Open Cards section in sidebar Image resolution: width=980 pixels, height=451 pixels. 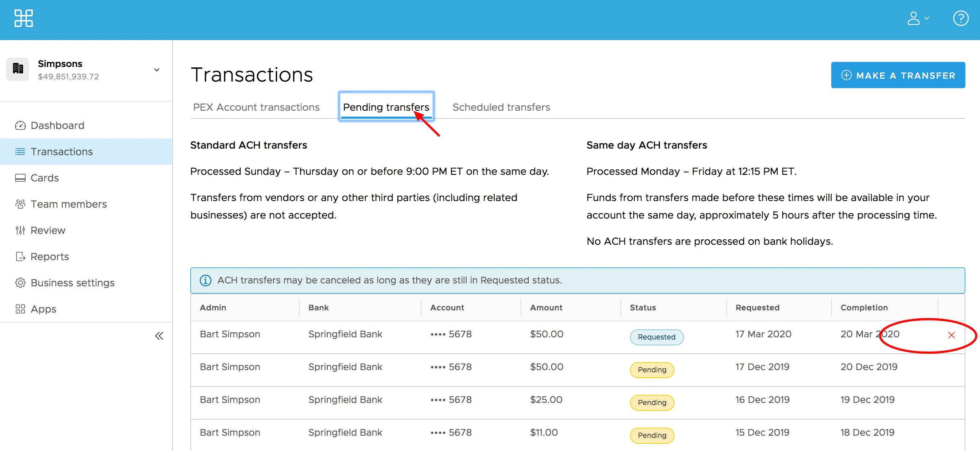pos(44,178)
